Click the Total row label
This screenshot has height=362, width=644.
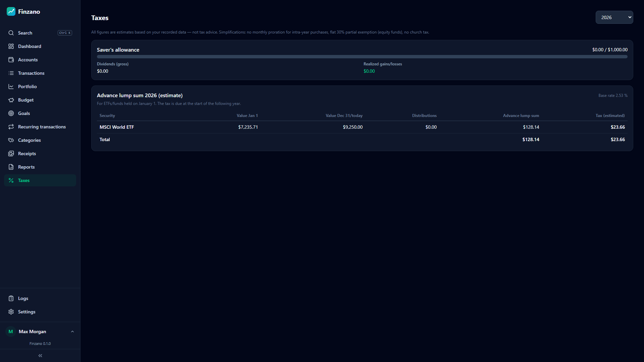pyautogui.click(x=105, y=139)
